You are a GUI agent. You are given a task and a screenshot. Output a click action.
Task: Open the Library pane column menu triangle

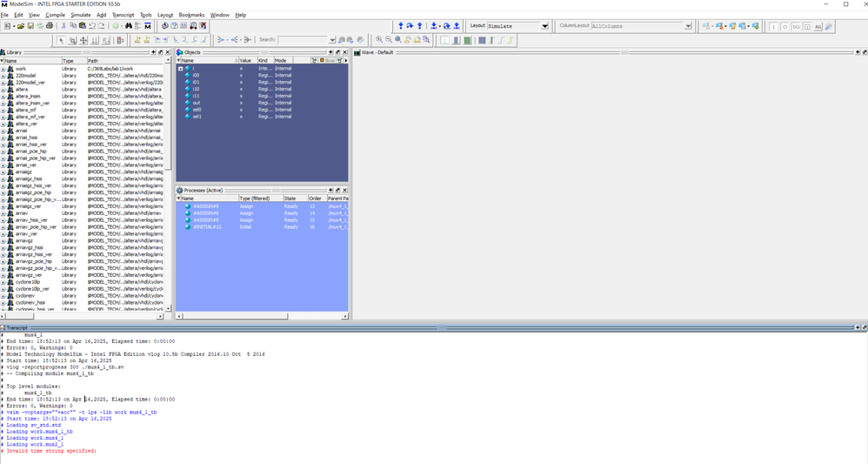click(3, 60)
